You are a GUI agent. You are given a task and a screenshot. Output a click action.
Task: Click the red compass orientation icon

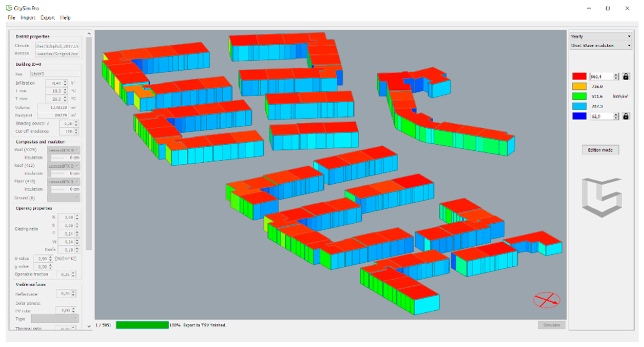pos(547,300)
